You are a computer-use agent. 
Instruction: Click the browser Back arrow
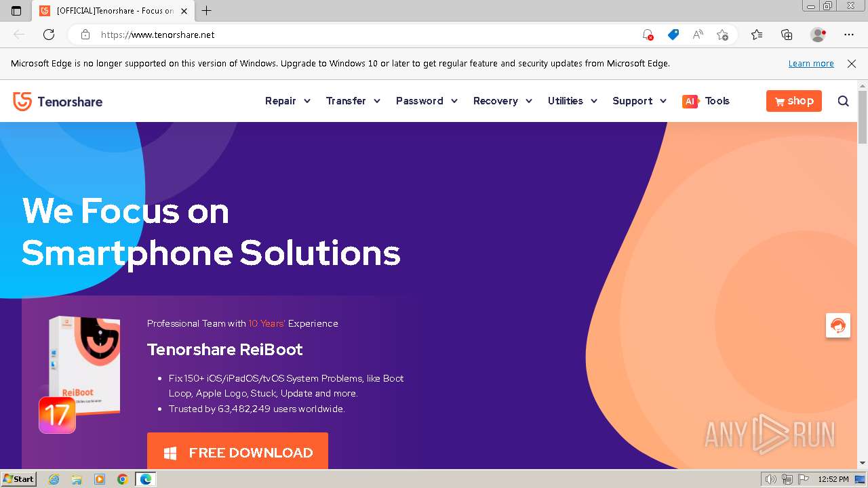(x=19, y=35)
